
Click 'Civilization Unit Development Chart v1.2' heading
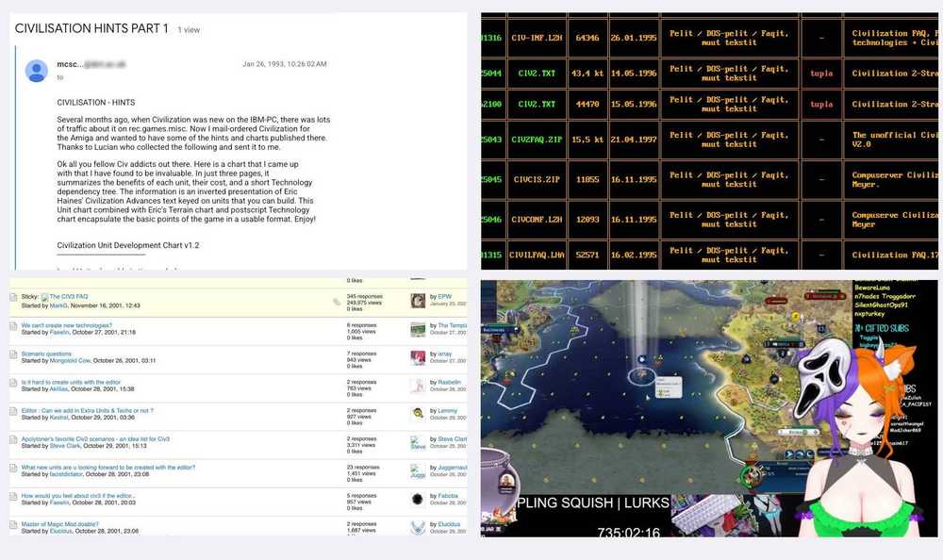128,245
